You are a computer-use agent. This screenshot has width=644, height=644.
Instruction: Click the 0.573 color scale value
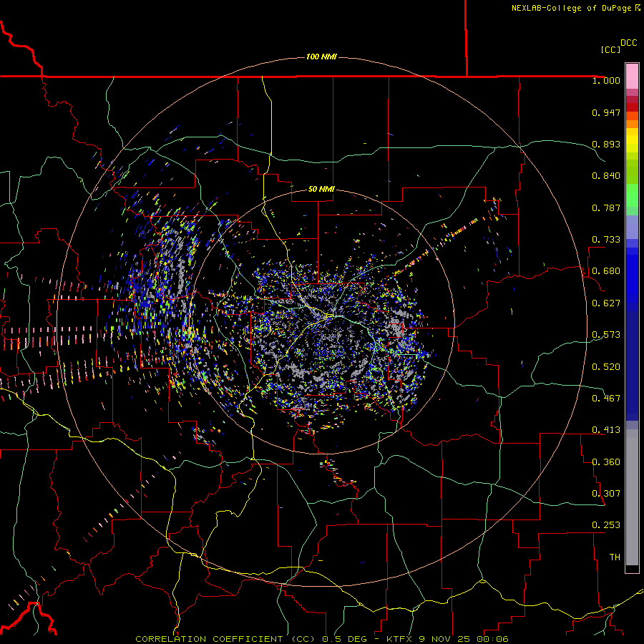606,335
